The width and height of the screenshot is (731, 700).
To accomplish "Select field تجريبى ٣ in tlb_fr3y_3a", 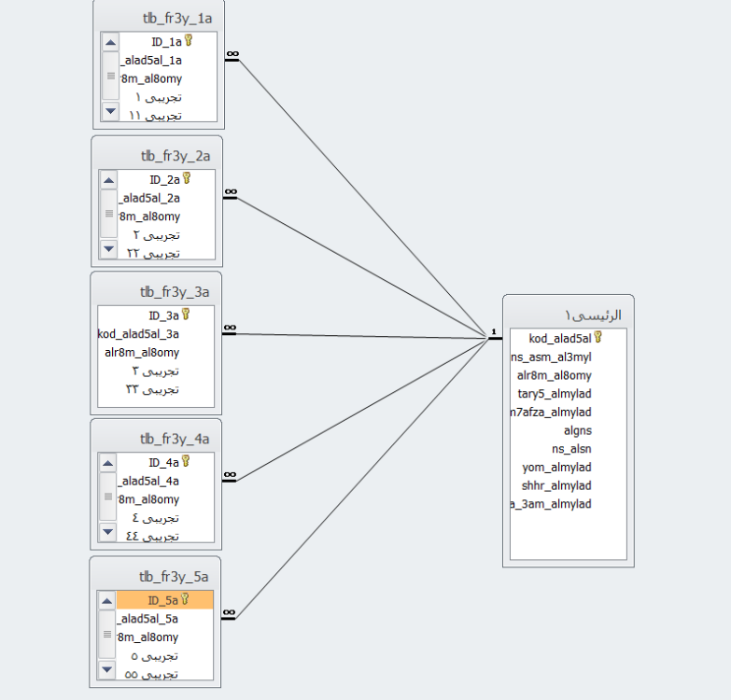I will [156, 371].
